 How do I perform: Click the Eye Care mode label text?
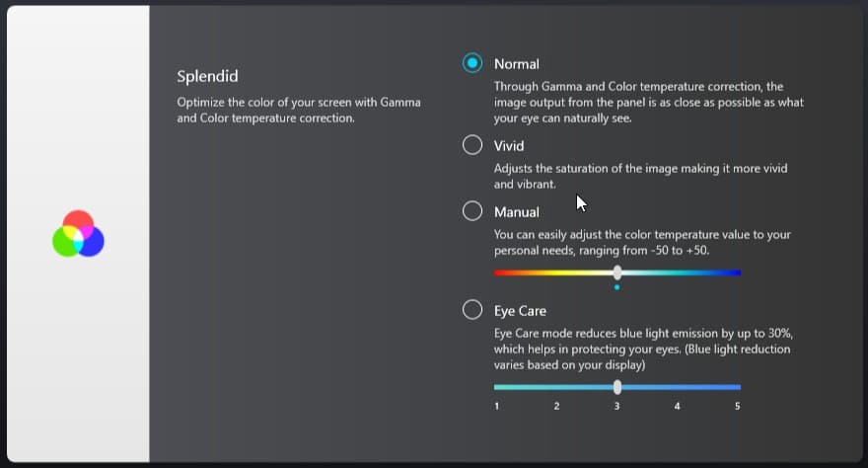coord(520,311)
